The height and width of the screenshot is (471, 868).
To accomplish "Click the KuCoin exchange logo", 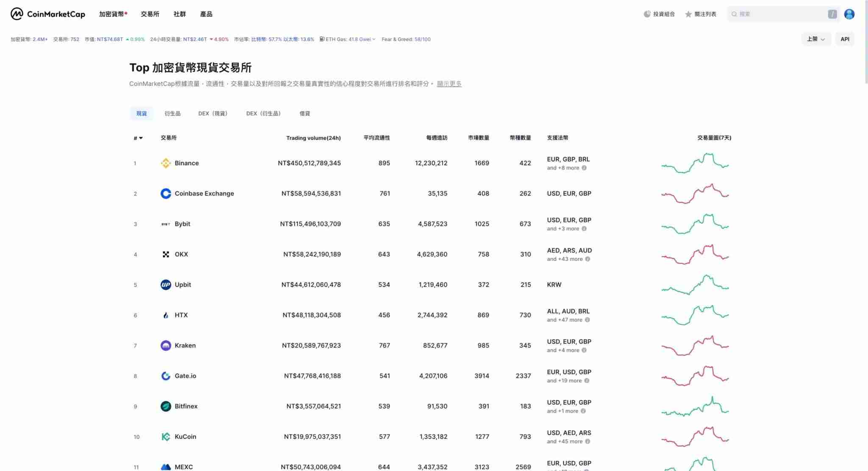I will (x=166, y=436).
